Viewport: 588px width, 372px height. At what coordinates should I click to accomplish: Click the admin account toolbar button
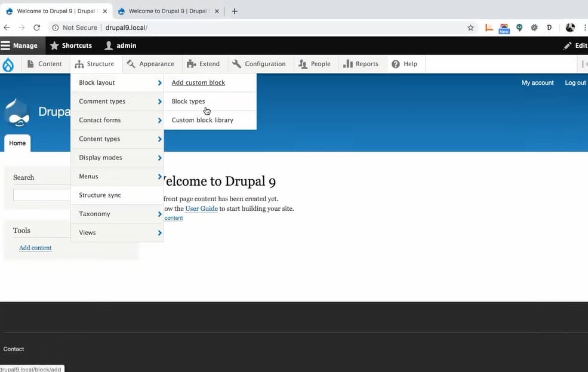(x=121, y=45)
